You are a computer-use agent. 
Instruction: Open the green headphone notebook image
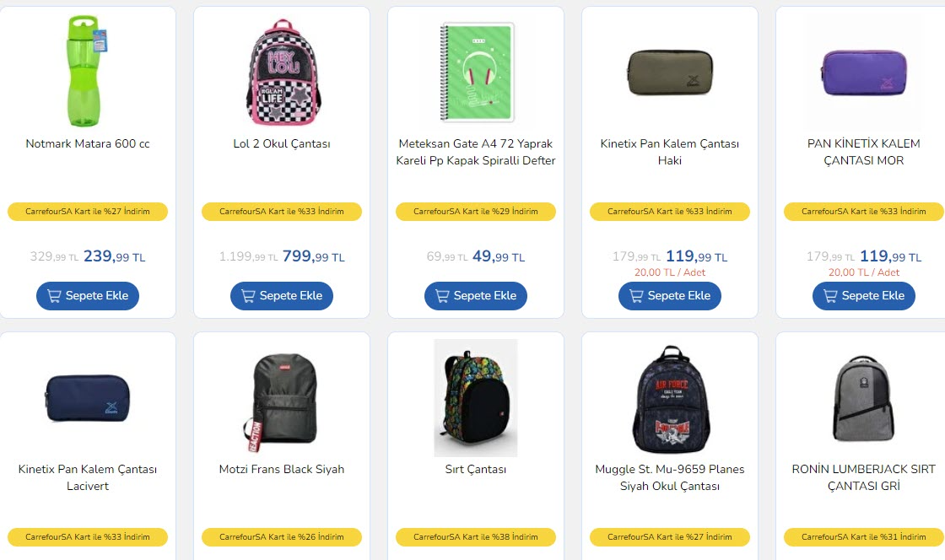coord(477,73)
